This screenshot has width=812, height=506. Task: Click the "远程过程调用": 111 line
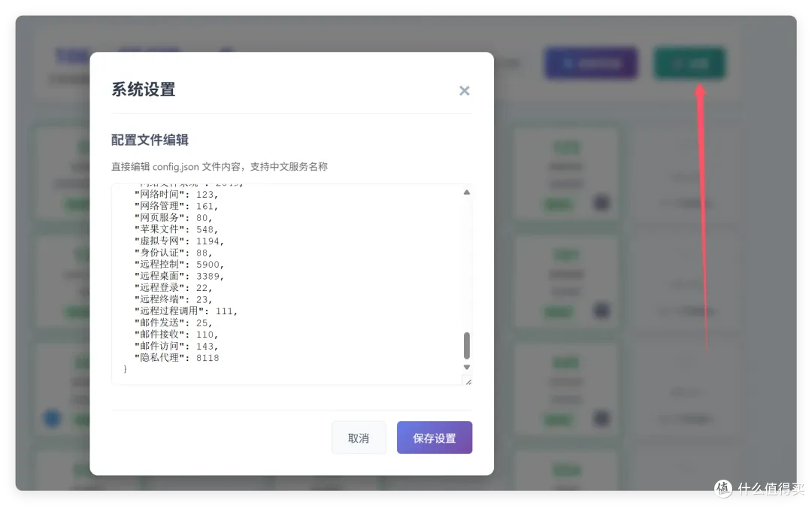click(x=186, y=311)
